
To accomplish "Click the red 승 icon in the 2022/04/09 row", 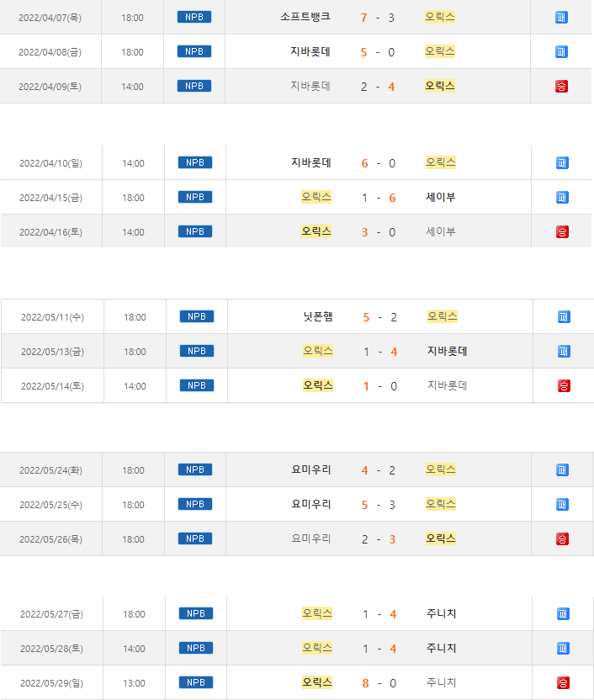I will click(561, 86).
